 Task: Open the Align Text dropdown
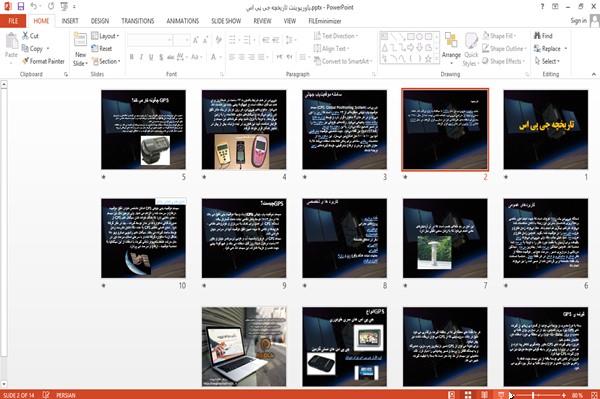coord(331,49)
